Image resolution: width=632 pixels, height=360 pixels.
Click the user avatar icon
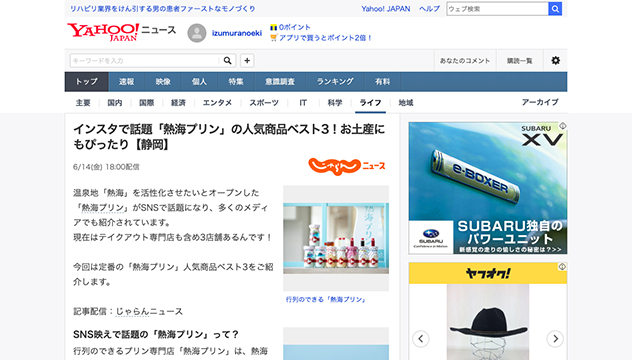(197, 33)
